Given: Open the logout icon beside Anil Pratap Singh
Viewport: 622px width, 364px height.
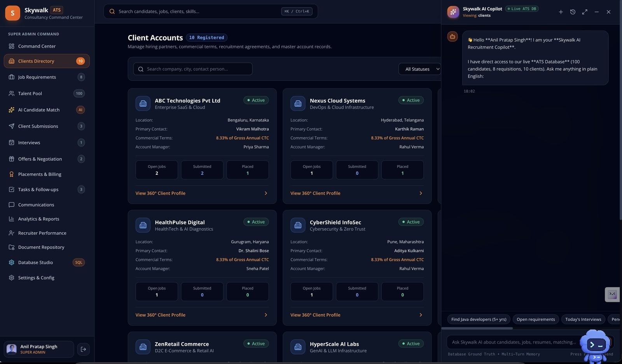Looking at the screenshot, I should 83,349.
